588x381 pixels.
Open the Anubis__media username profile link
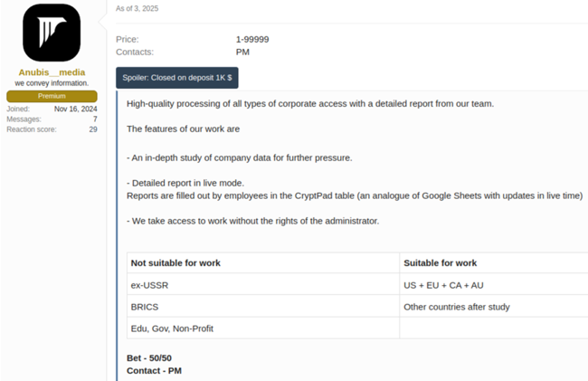pyautogui.click(x=52, y=72)
